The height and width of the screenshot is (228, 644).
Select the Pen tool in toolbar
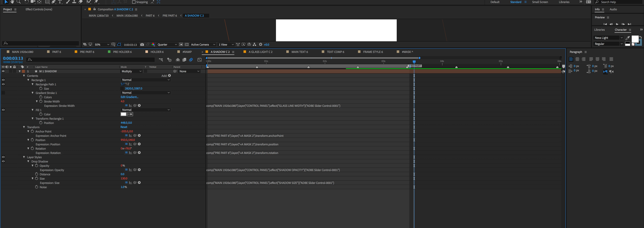tap(53, 2)
